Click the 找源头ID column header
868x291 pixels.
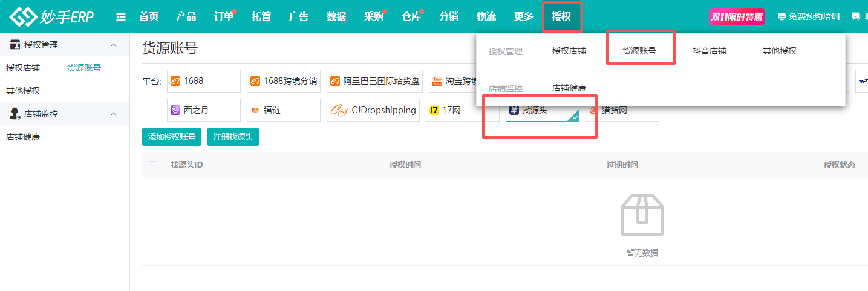(187, 165)
